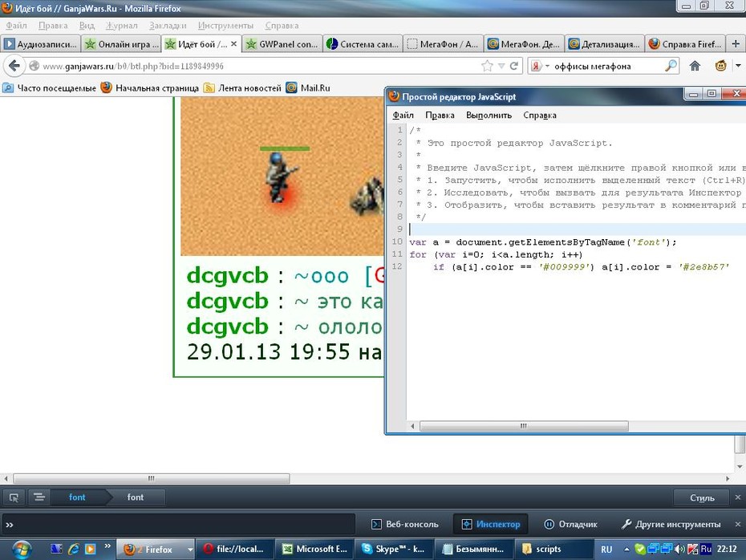Open file://local Opera window in taskbar
This screenshot has width=746, height=560.
[236, 549]
